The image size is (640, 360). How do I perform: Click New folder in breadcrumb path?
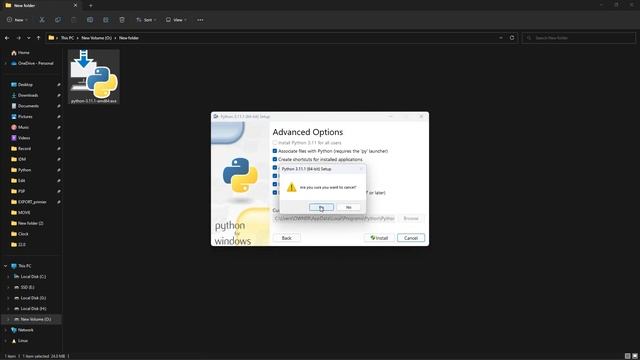tap(129, 38)
